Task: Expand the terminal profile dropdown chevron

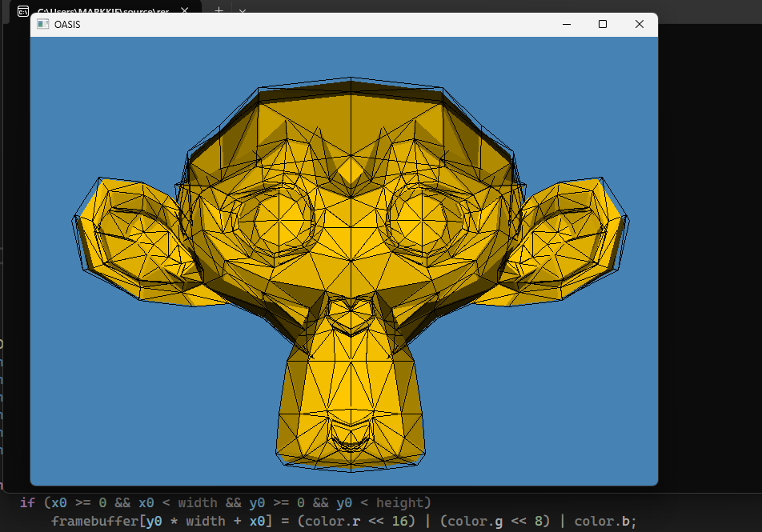Action: (243, 10)
